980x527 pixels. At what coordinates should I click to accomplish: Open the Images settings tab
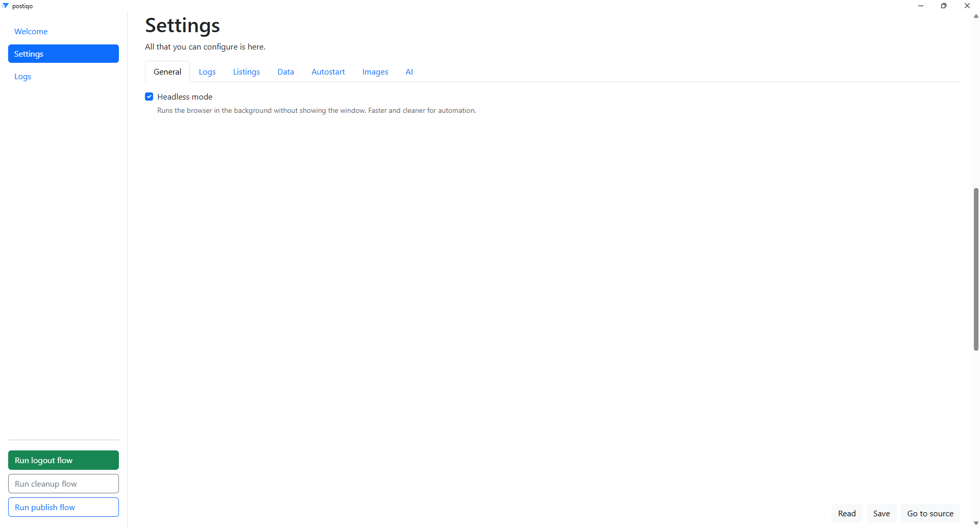coord(375,71)
